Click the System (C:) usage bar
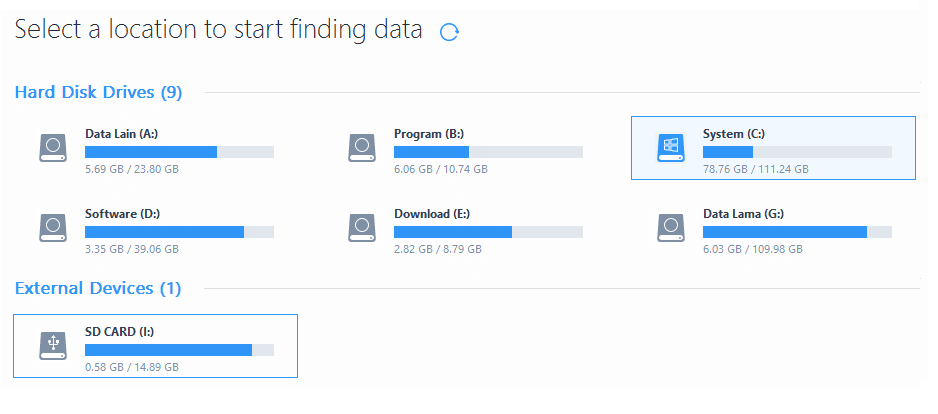The image size is (938, 414). tap(797, 152)
